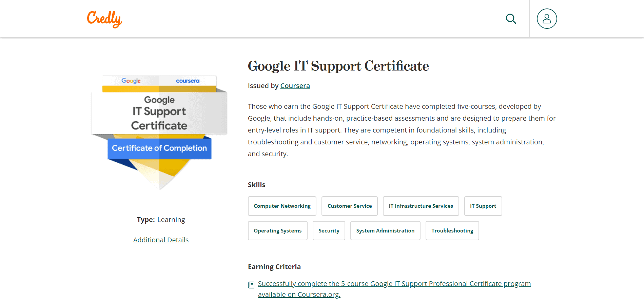Select the IT Support skill tag

[483, 206]
